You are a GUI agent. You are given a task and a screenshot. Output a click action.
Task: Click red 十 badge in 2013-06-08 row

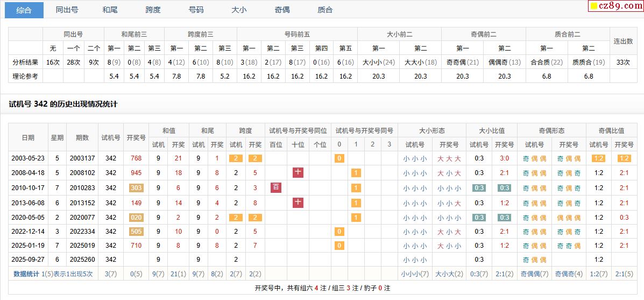point(298,203)
